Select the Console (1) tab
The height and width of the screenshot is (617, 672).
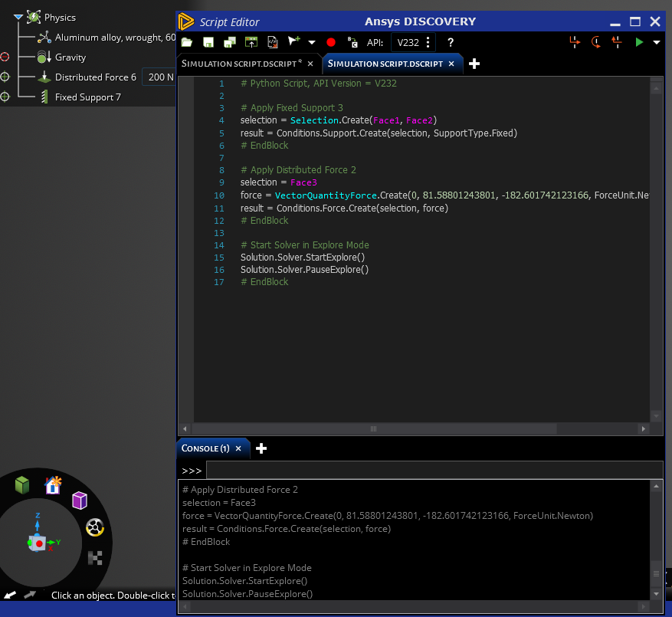pos(205,448)
